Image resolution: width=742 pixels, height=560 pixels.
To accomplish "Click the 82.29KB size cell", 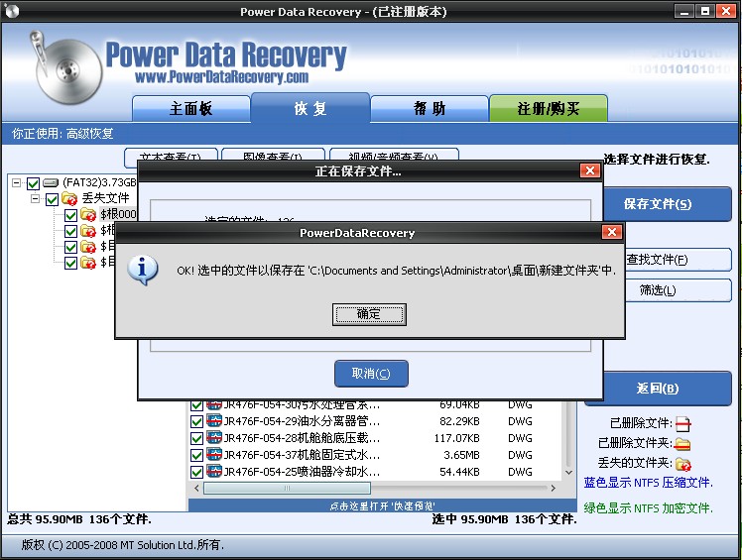I will click(x=459, y=421).
